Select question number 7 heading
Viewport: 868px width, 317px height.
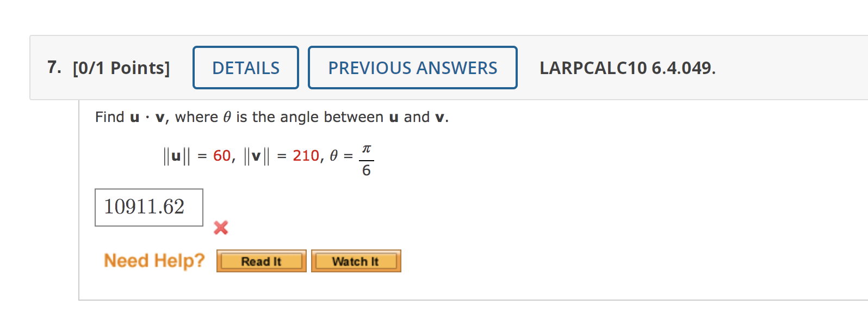pos(53,66)
